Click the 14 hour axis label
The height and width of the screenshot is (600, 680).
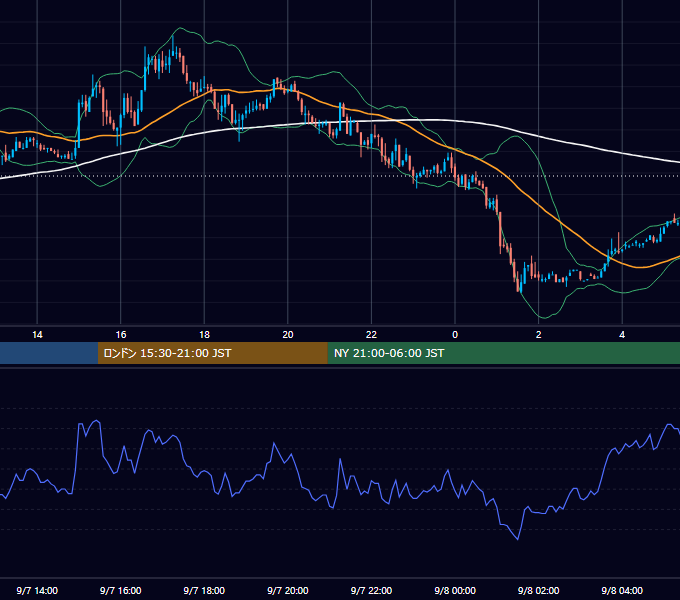[37, 335]
